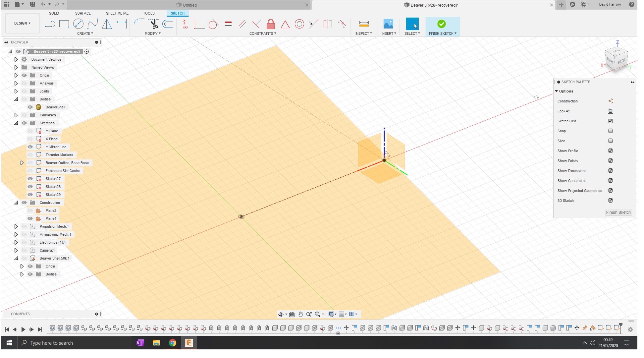Open Chrome from the Windows taskbar
This screenshot has height=358, width=644.
tap(172, 343)
